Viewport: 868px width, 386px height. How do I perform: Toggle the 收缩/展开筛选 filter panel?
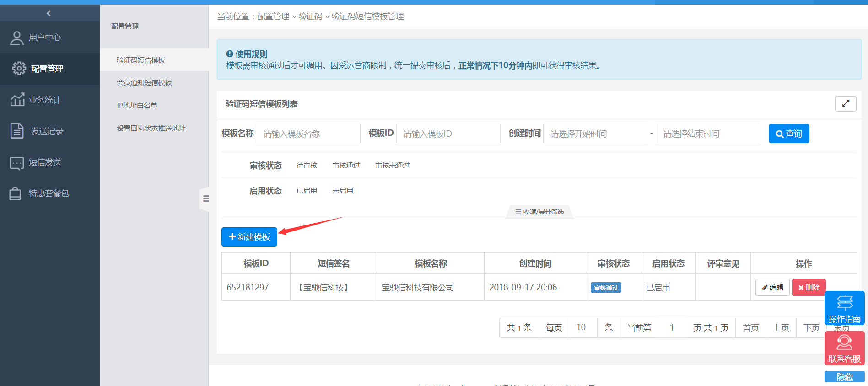[539, 212]
